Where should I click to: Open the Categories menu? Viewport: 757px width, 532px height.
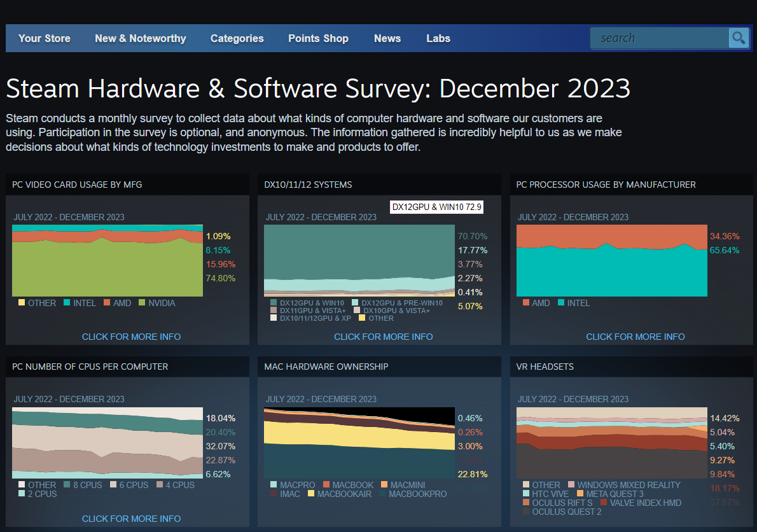[x=237, y=38]
